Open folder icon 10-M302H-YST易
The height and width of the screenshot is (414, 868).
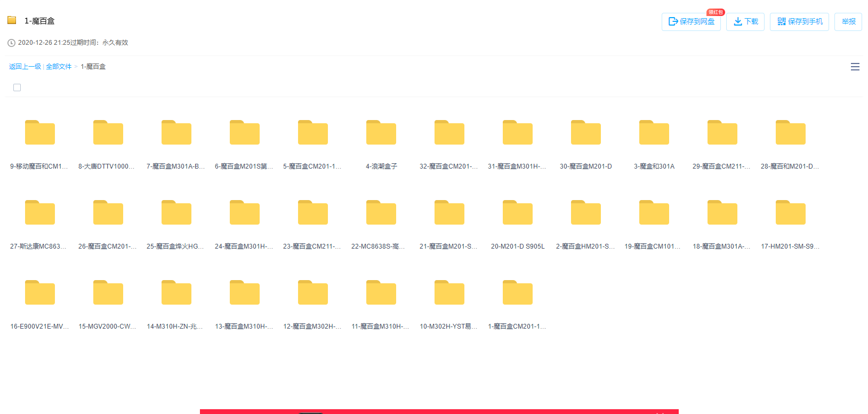coord(449,292)
